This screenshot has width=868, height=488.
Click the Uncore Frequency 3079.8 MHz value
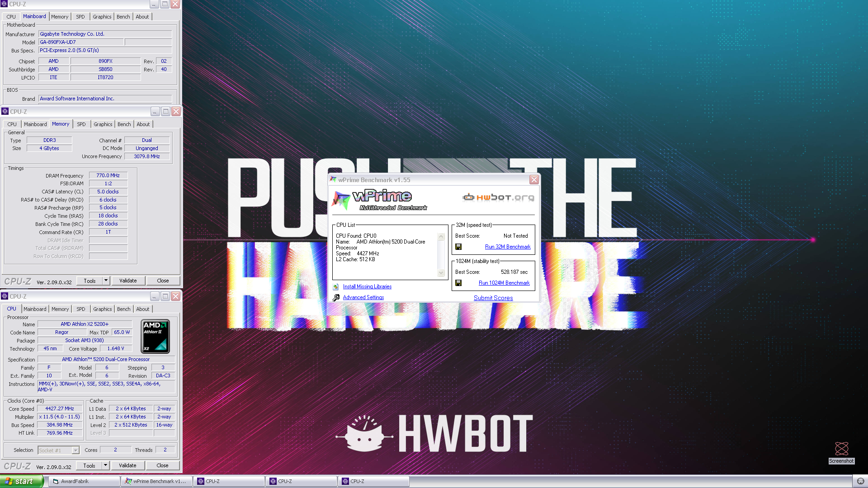pos(147,156)
